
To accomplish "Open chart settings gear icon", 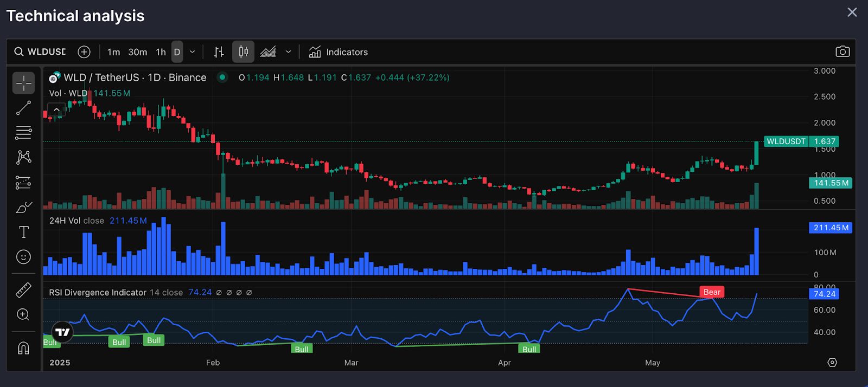I will (x=832, y=362).
